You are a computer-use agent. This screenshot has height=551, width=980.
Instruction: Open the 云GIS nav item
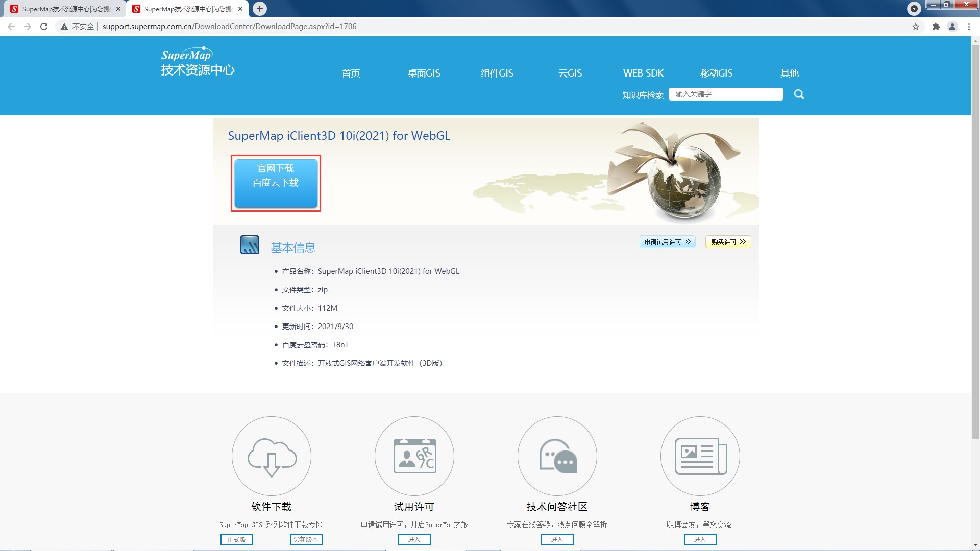[570, 73]
